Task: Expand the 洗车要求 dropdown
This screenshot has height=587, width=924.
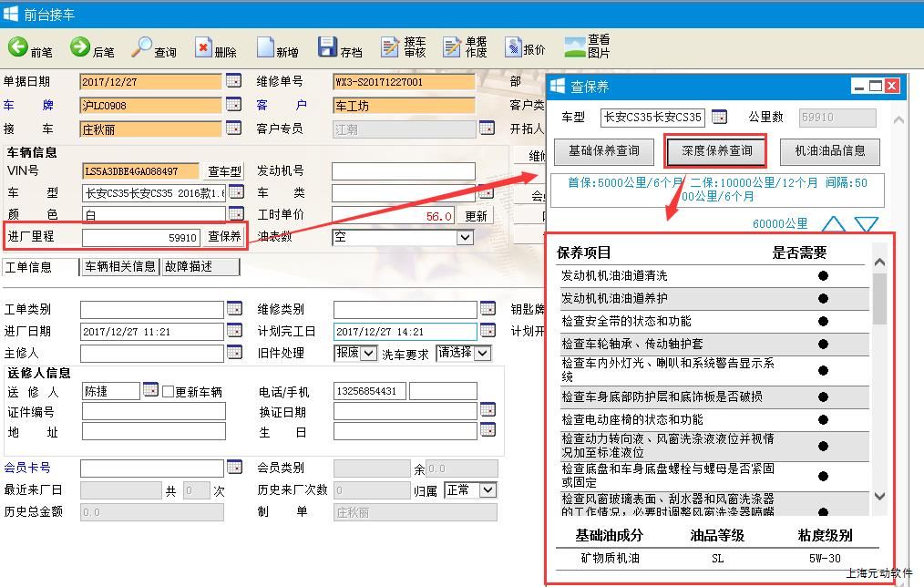Action: [482, 353]
